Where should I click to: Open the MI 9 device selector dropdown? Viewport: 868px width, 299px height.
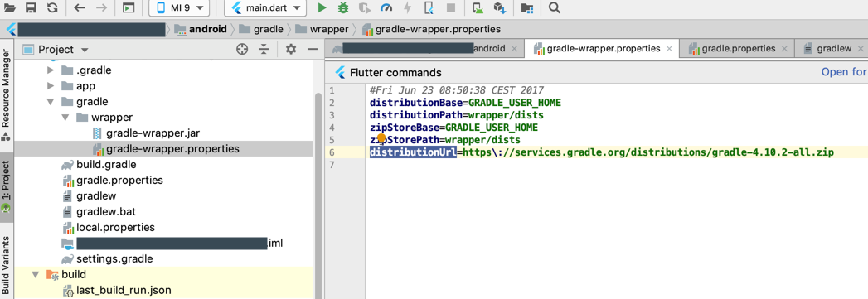(x=179, y=7)
